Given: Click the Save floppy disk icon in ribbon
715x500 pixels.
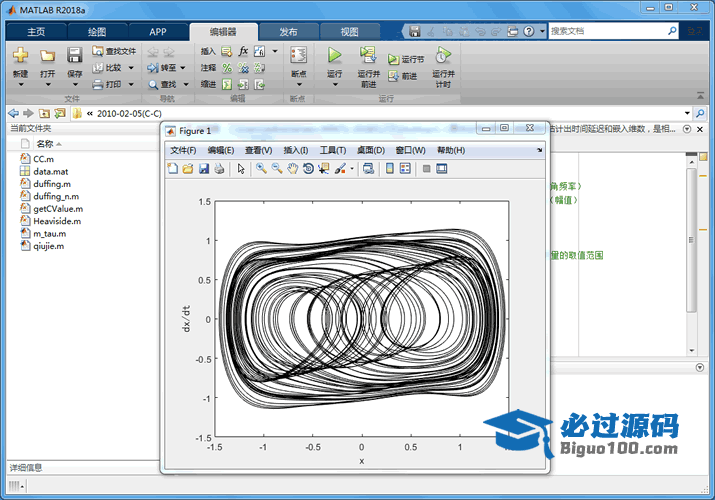Looking at the screenshot, I should tap(74, 55).
